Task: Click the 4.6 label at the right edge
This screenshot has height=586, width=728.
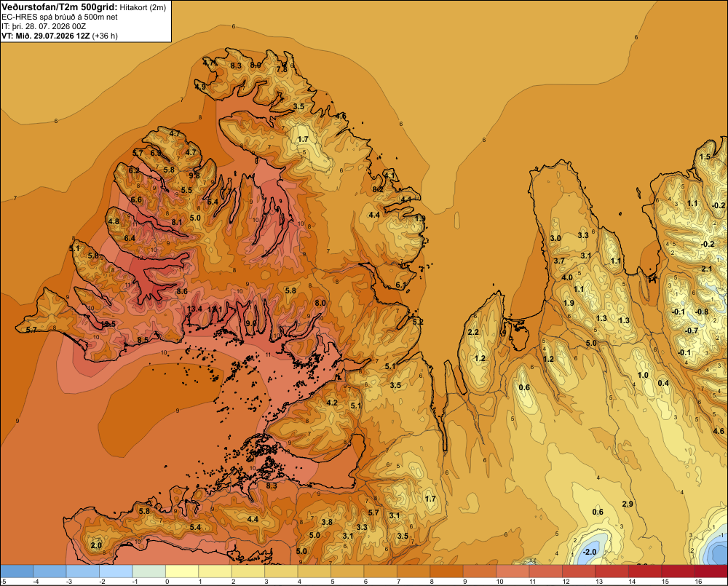Action: 719,431
